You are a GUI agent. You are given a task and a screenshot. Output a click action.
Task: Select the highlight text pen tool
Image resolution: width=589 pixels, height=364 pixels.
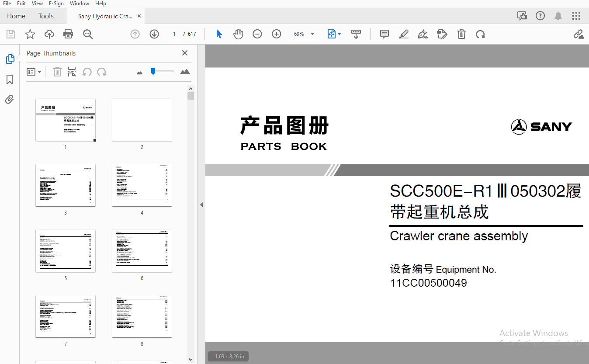[x=404, y=34]
